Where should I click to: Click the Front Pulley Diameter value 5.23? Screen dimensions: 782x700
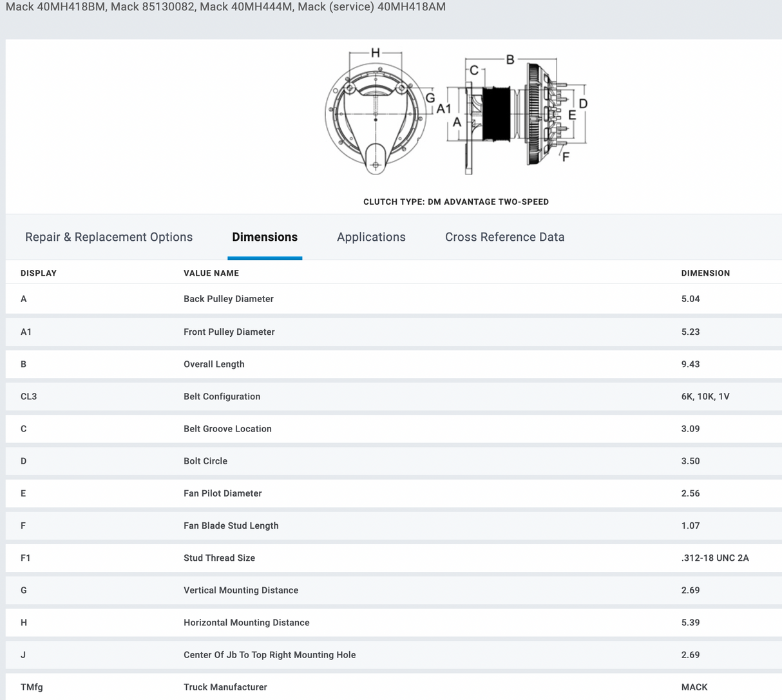tap(691, 332)
